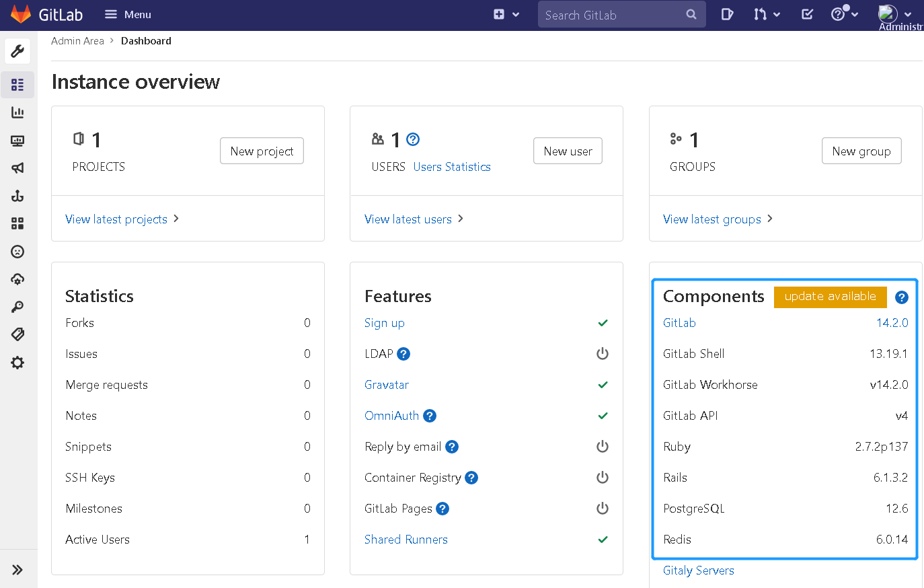
Task: Click the Admin Area wrench icon in sidebar
Action: (17, 51)
